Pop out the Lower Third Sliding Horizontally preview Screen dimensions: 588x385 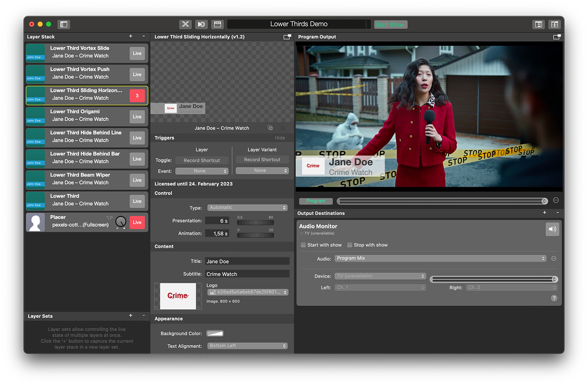tap(287, 37)
